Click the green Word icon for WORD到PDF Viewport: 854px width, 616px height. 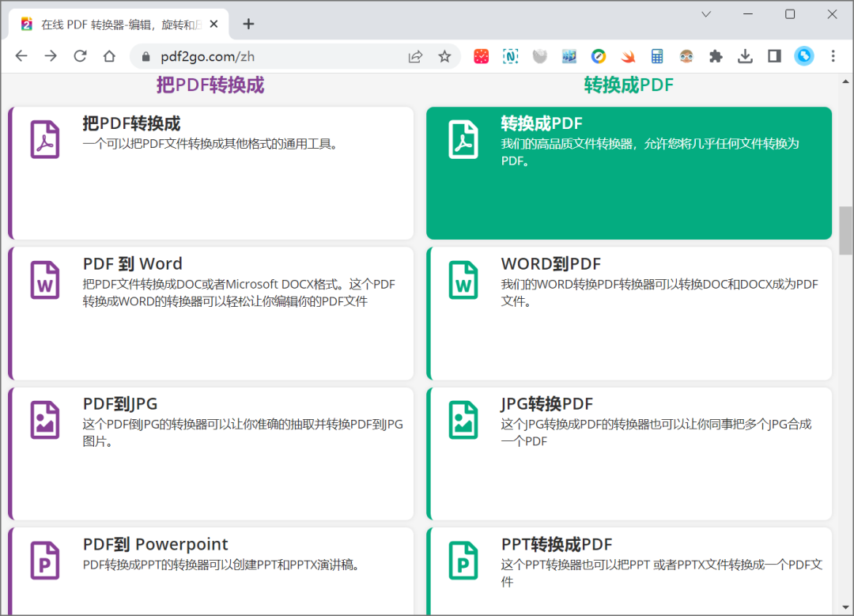[463, 280]
